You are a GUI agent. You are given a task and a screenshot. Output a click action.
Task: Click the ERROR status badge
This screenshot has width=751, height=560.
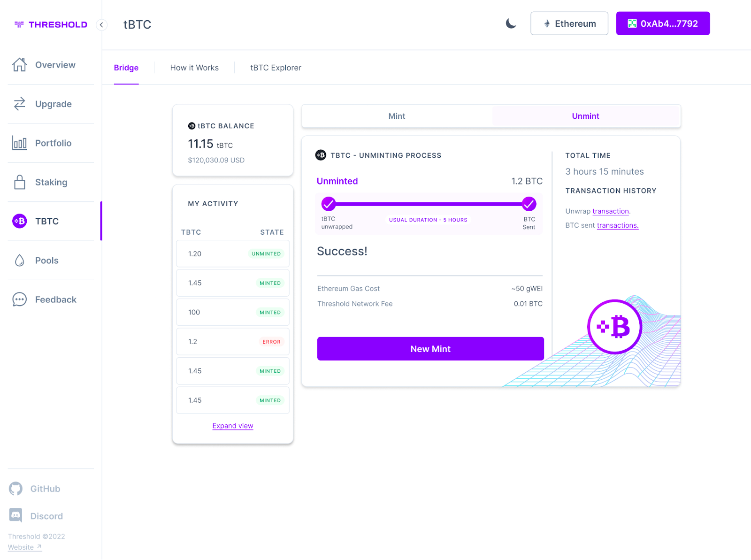[x=271, y=341]
